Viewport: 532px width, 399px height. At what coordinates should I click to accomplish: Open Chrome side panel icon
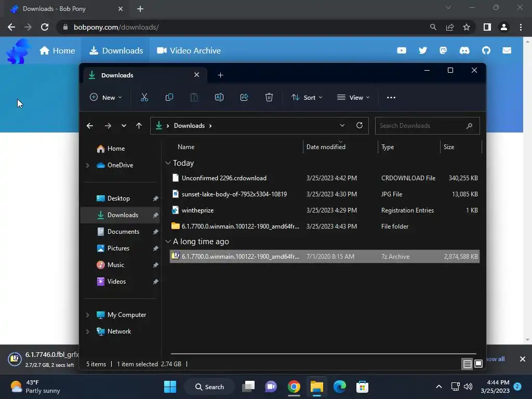tap(487, 27)
